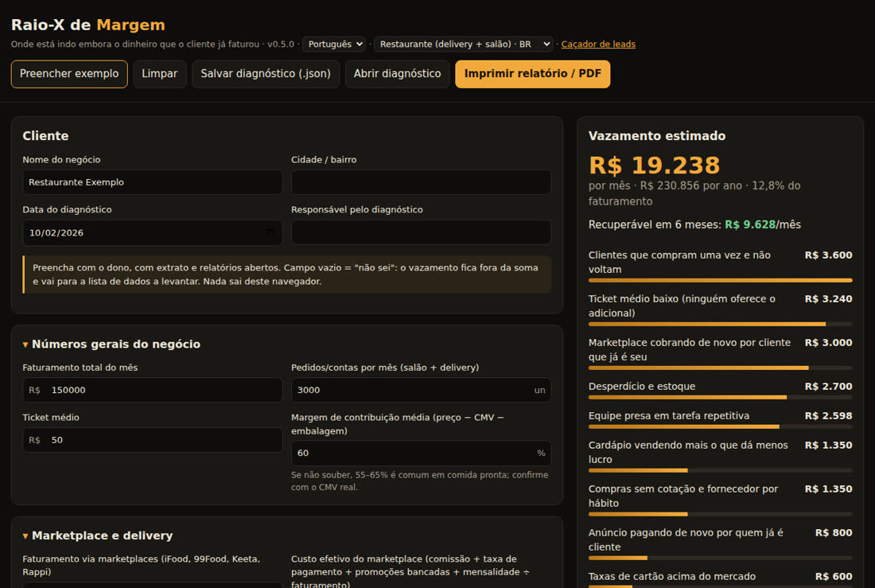Focus the Nome do negócio input
The height and width of the screenshot is (588, 875).
pos(153,182)
